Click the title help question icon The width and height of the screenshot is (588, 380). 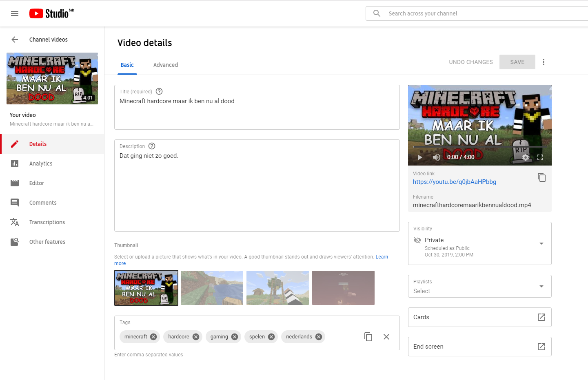(x=159, y=92)
